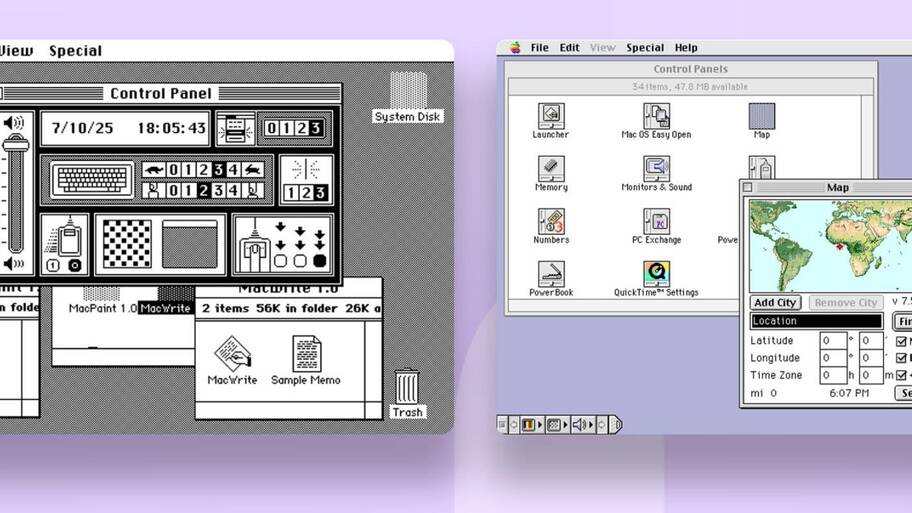Set delay until repeat to 3
The image size is (912, 513).
point(218,190)
